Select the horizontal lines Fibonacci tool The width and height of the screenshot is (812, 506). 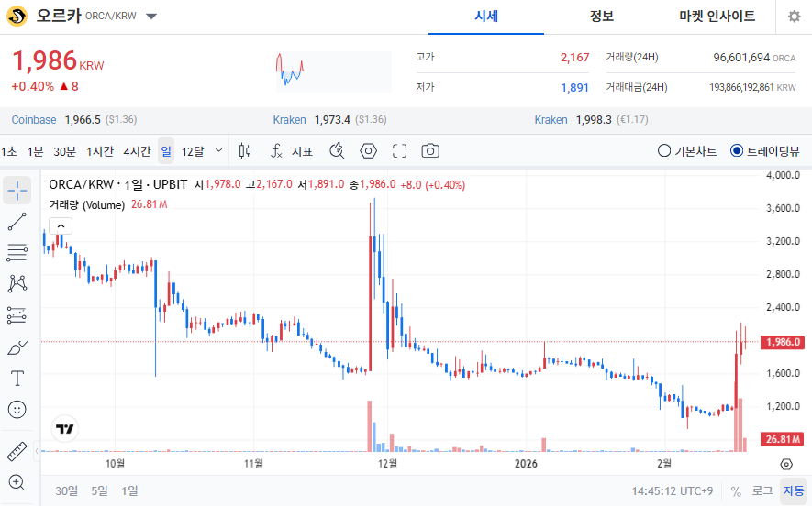point(17,252)
